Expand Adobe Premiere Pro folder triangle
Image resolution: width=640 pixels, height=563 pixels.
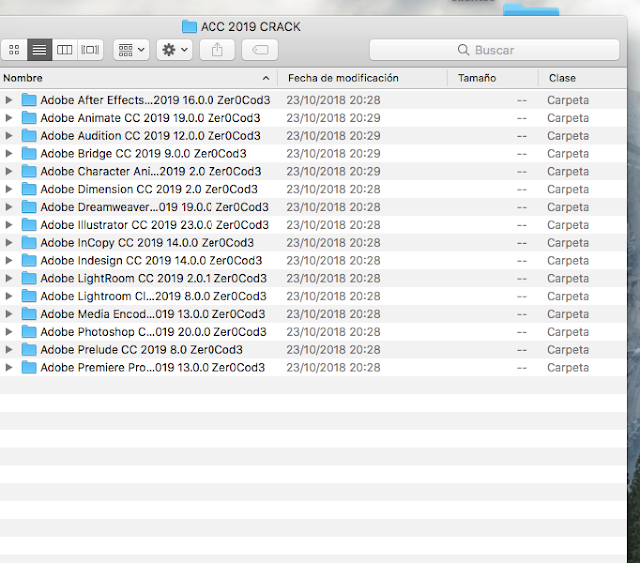coord(9,367)
